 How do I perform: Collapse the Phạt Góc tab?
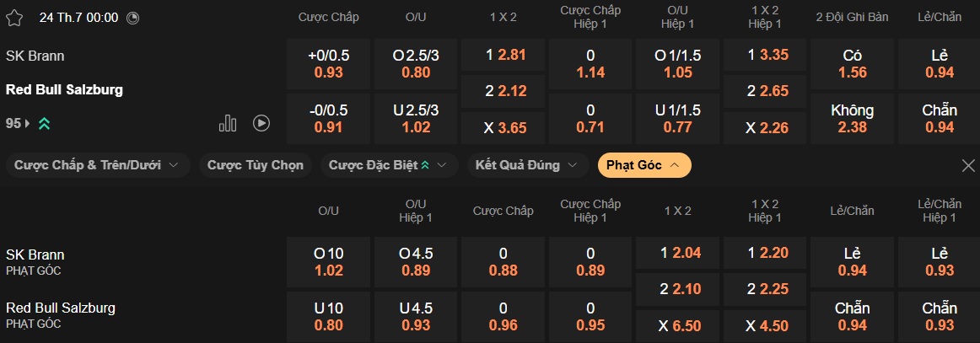tap(643, 165)
